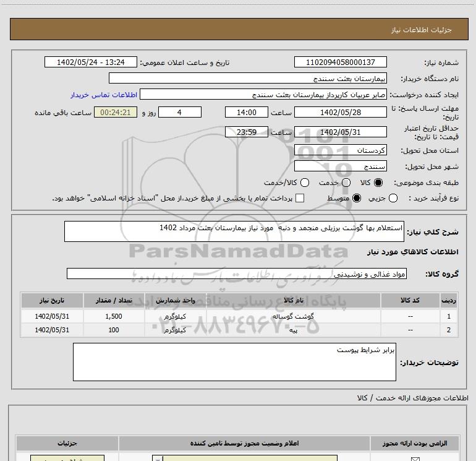
Task: Enable the Islamic treasury bonds payment checkbox
Action: (x=300, y=198)
